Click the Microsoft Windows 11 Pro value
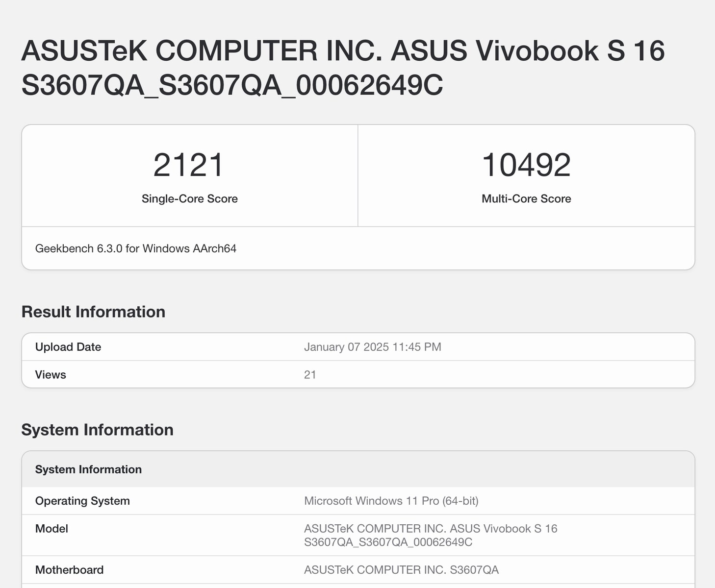Image resolution: width=715 pixels, height=588 pixels. pyautogui.click(x=391, y=501)
